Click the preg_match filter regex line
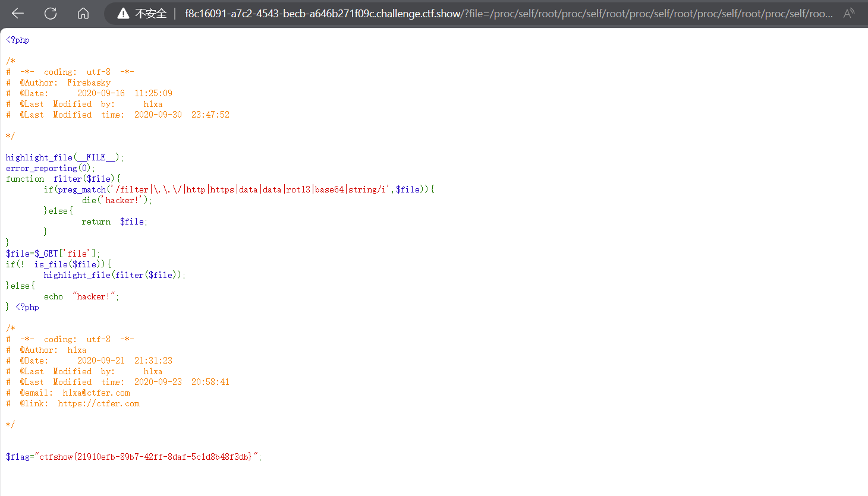 point(239,189)
